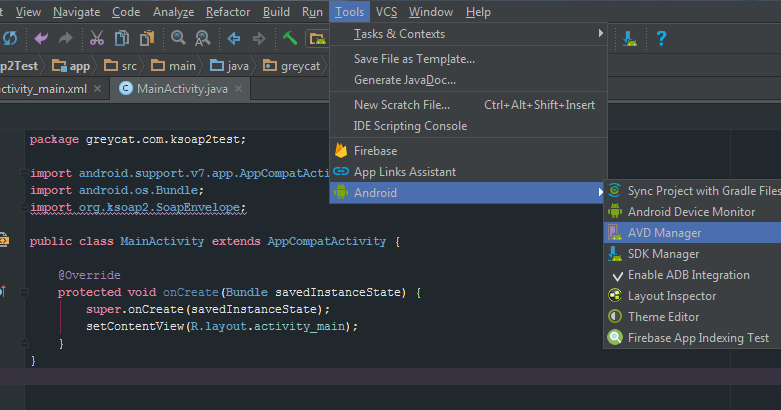The height and width of the screenshot is (410, 781).
Task: Click the blue question mark Help icon
Action: point(661,38)
